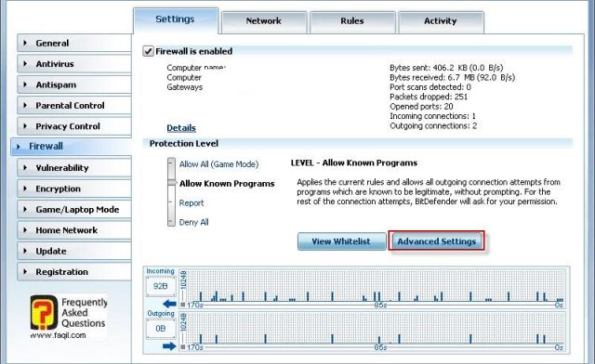Click the Packets dropped: 251 text
This screenshot has height=364, width=595.
[429, 97]
